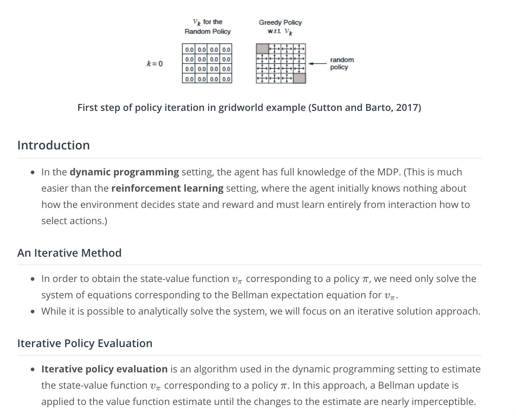The width and height of the screenshot is (516, 420).
Task: Click the arrow pointing to the random policy grid
Action: click(318, 64)
